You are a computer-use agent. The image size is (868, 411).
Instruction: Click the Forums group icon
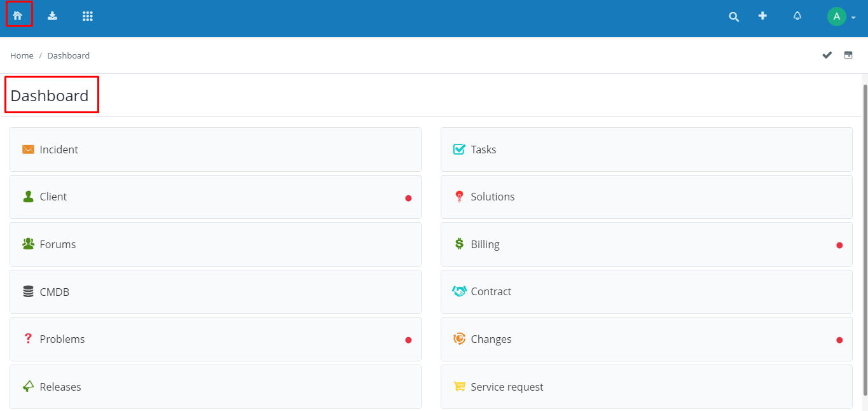coord(28,244)
